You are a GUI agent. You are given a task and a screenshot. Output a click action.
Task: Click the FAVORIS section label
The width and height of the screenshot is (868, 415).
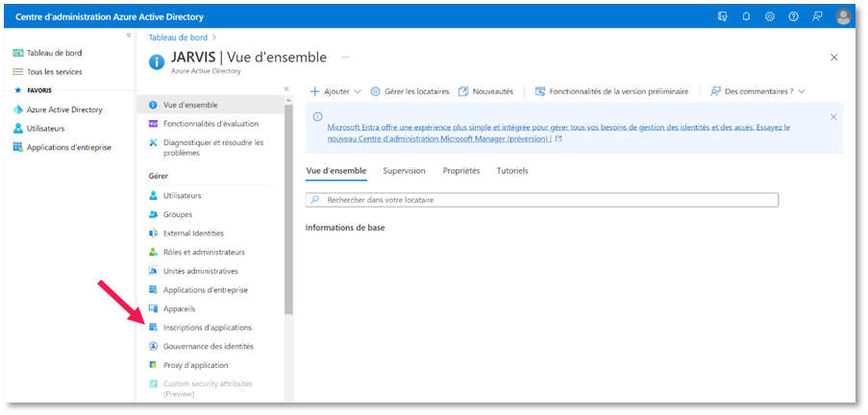[39, 90]
